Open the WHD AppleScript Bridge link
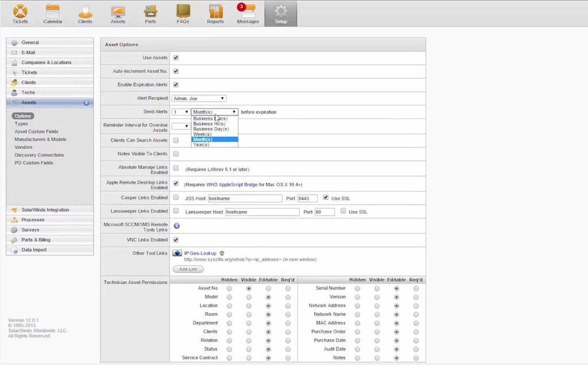Viewport: 588px width, 365px height. [232, 185]
